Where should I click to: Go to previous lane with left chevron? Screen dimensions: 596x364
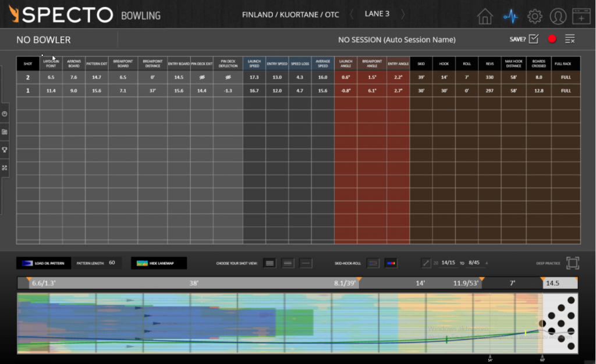(351, 14)
